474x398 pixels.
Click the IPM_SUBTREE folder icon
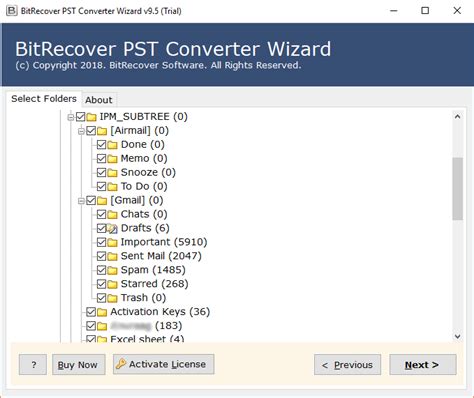[91, 117]
